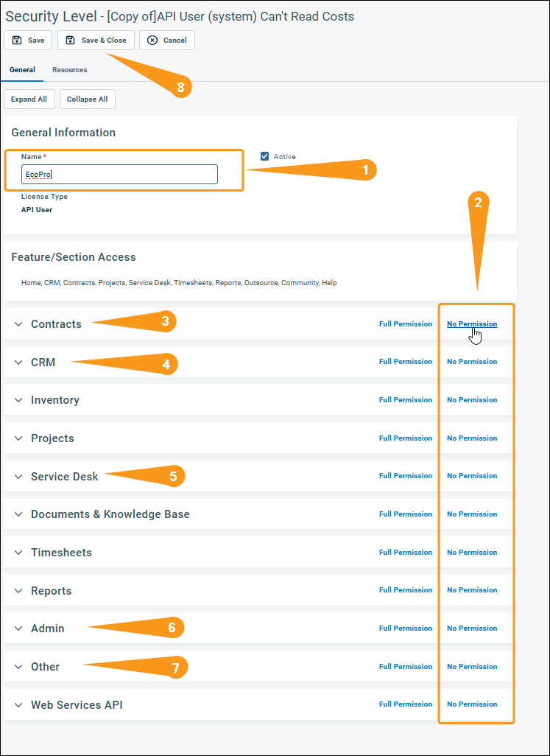
Task: Click into the Name input field
Action: coord(119,175)
